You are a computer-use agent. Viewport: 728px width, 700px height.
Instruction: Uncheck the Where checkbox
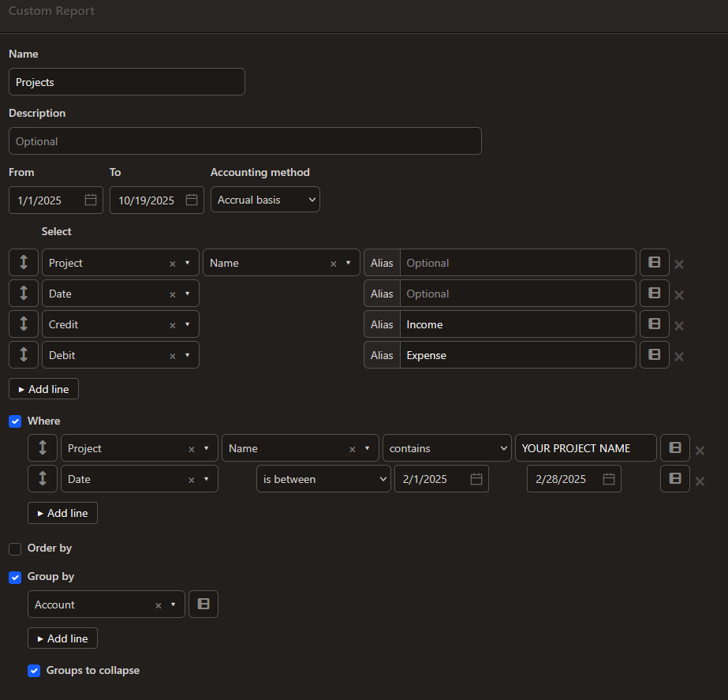click(15, 421)
